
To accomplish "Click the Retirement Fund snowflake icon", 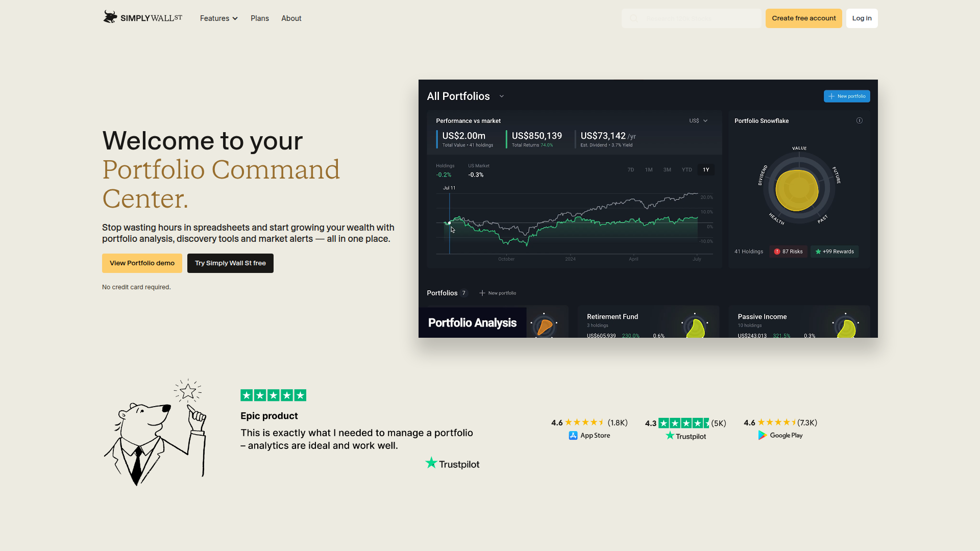I will [x=695, y=325].
